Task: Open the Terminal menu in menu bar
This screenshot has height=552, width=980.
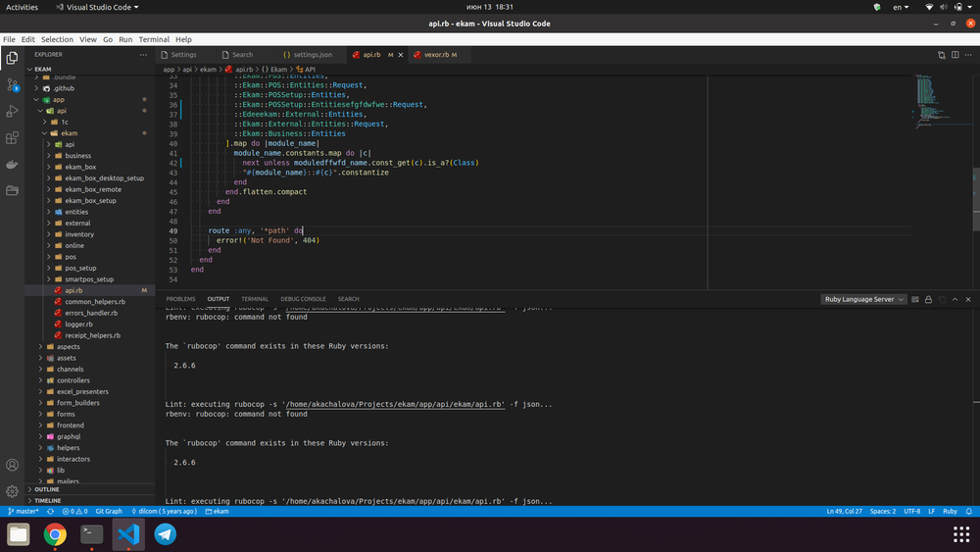Action: (153, 39)
